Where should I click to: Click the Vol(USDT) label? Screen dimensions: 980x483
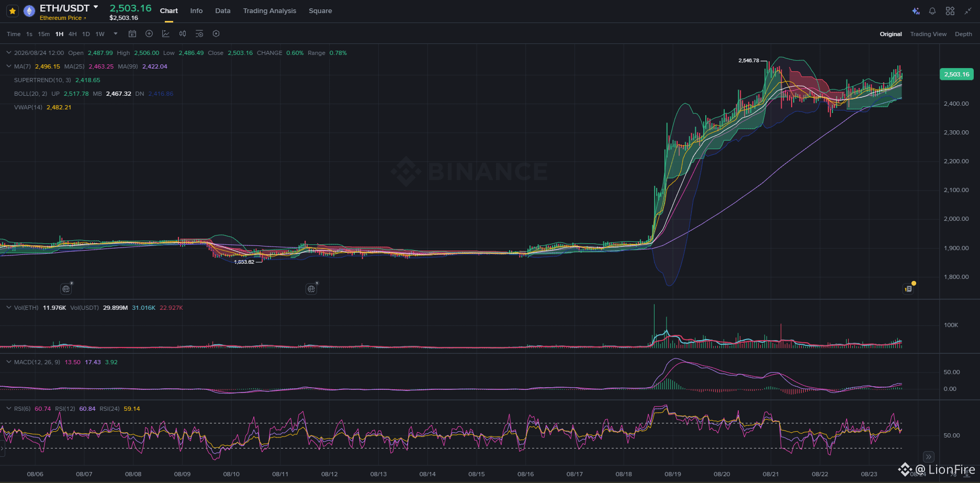85,308
